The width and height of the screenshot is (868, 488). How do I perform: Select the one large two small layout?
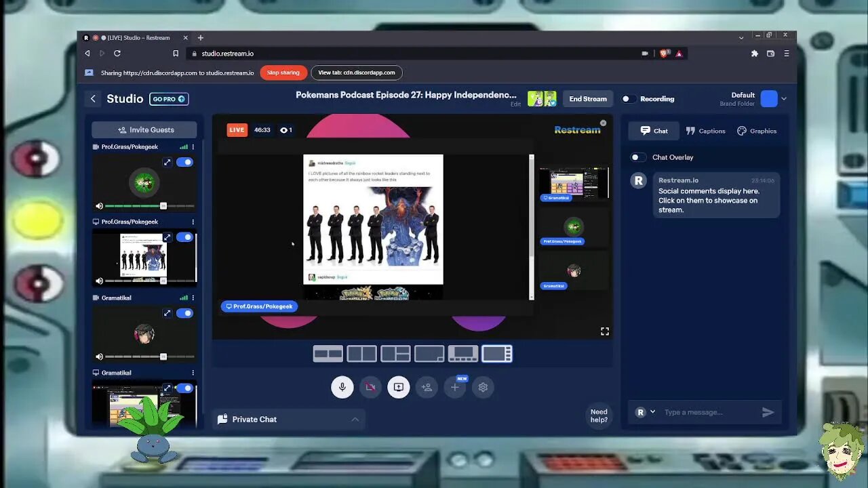395,354
